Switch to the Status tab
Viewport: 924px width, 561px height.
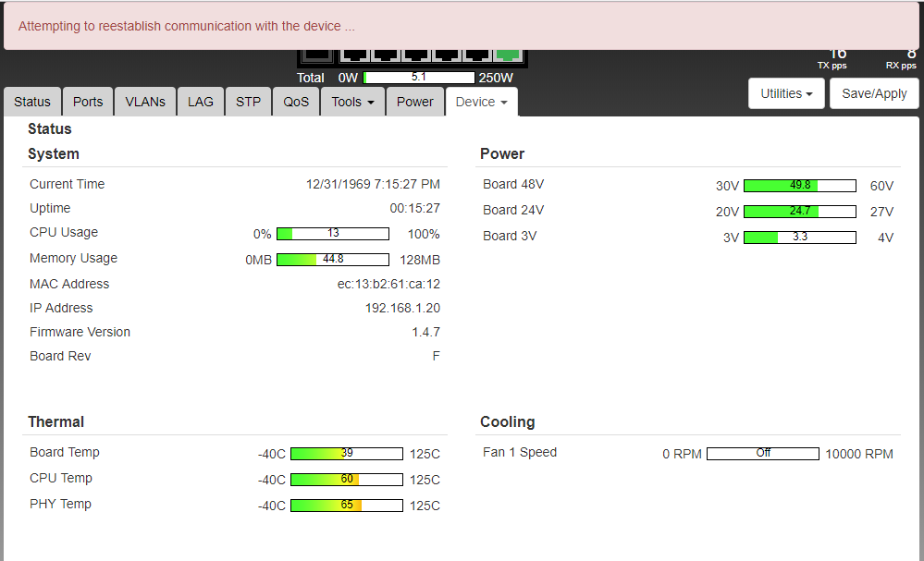32,102
